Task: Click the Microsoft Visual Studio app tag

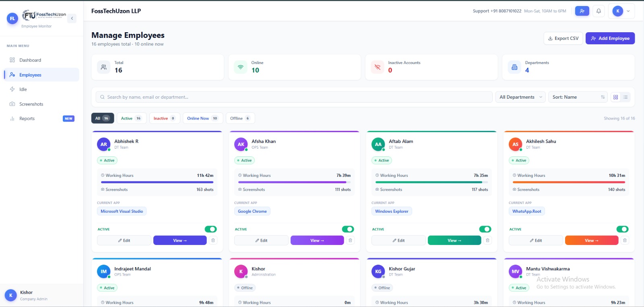Action: 122,211
